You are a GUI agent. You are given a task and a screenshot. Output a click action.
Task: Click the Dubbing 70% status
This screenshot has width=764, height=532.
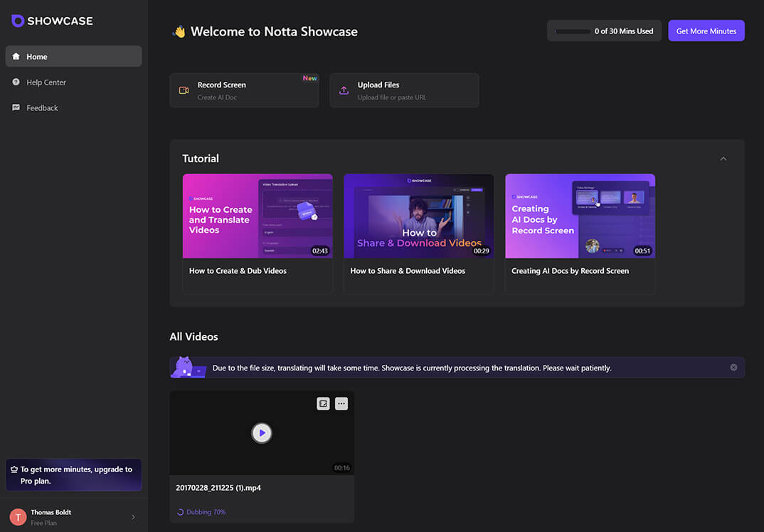206,512
